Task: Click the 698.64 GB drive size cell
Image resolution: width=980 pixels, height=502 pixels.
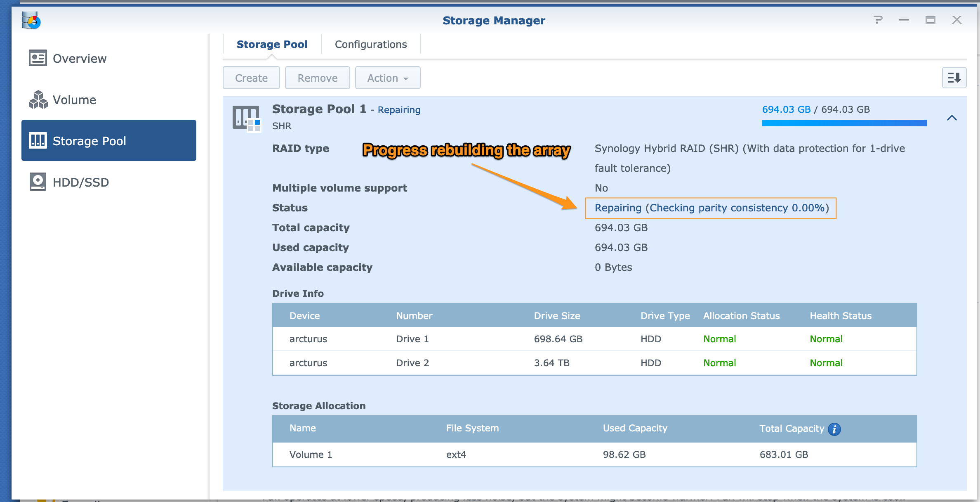Action: pos(558,339)
